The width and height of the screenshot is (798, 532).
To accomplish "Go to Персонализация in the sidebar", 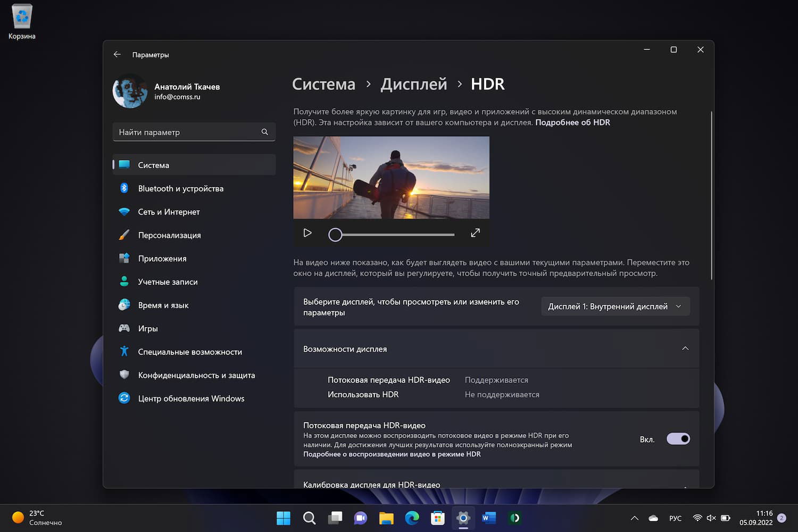I will 194,235.
